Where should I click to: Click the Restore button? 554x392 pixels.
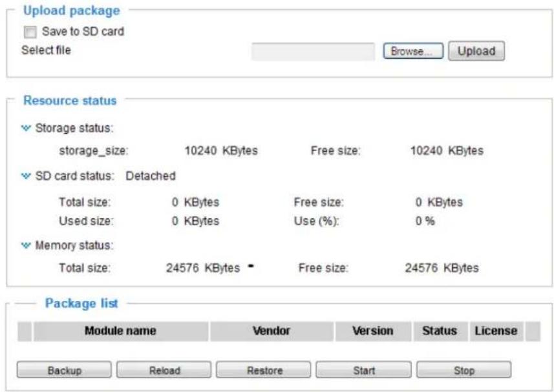(264, 370)
